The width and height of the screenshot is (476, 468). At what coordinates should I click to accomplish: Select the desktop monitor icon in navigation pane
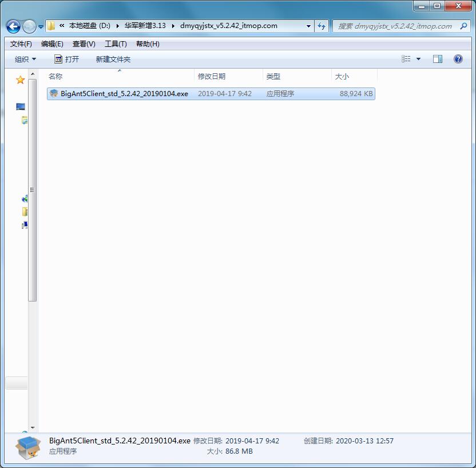coord(21,106)
